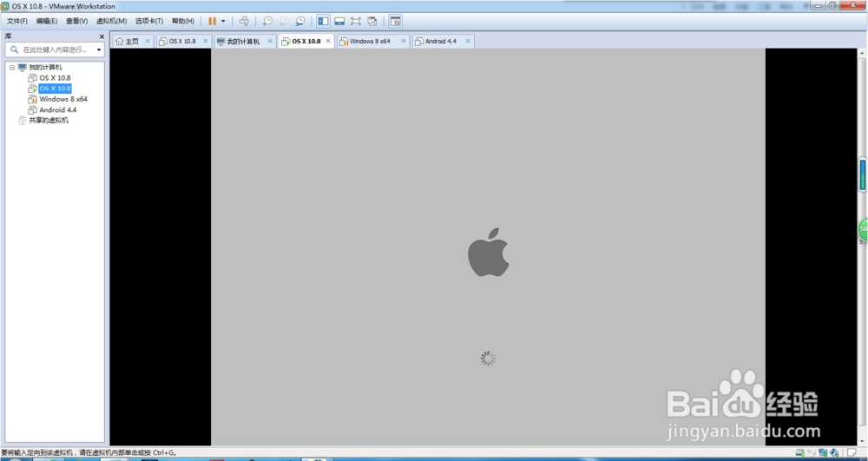
Task: Click inside the OS X boot screen
Action: [x=488, y=247]
